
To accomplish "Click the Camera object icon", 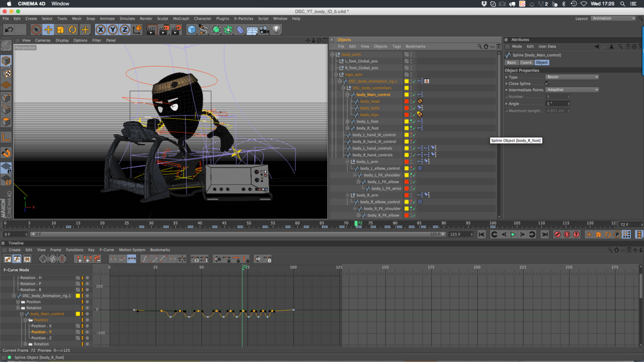I will pyautogui.click(x=265, y=30).
